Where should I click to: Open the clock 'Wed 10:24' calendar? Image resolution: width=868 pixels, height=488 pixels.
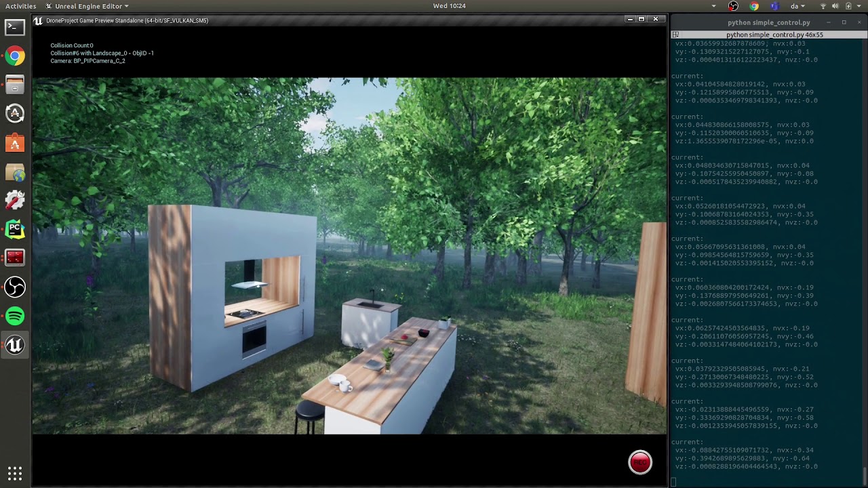pos(449,6)
